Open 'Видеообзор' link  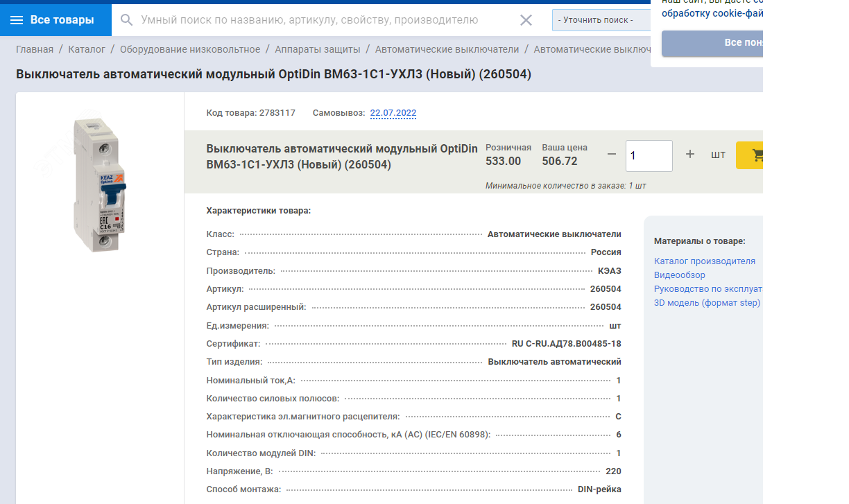coord(680,275)
